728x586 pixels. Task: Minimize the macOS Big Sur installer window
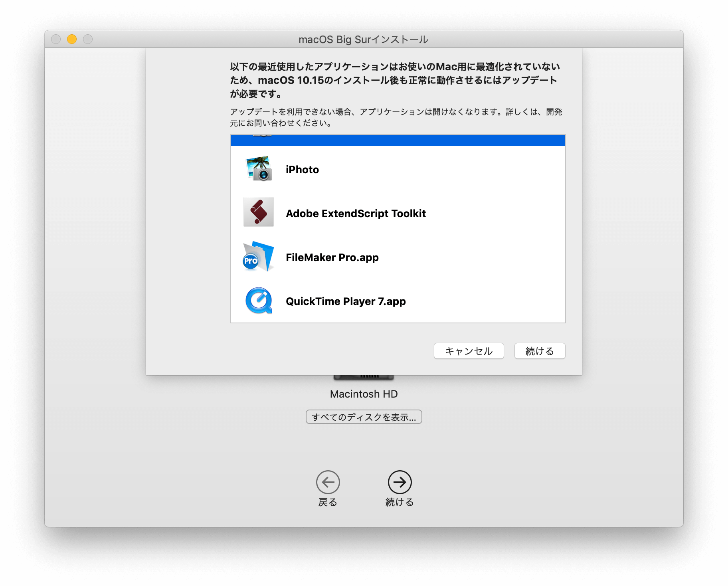coord(72,39)
